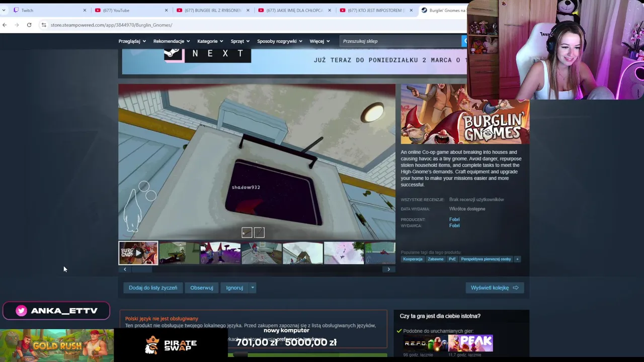The image size is (644, 362).
Task: Close the BUNGEE IRL Z RYBSONEM tab
Action: coord(248,10)
